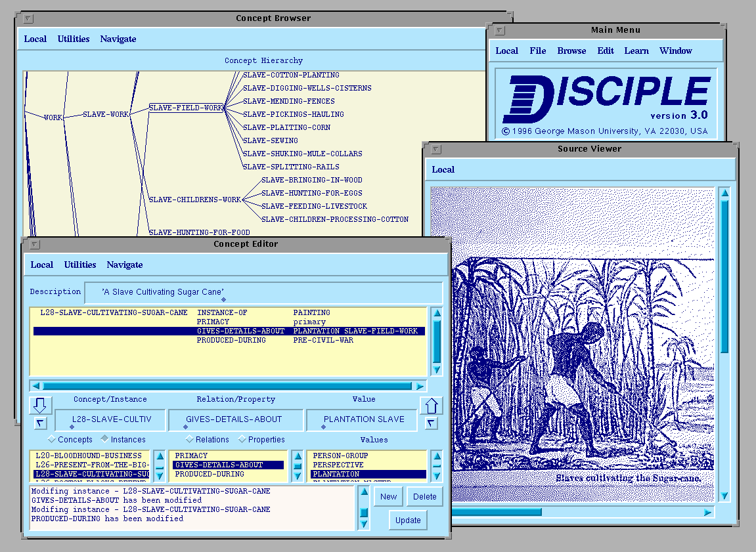Screen dimensions: 756x552
Task: Select the Concepts radio option
Action: (53, 439)
